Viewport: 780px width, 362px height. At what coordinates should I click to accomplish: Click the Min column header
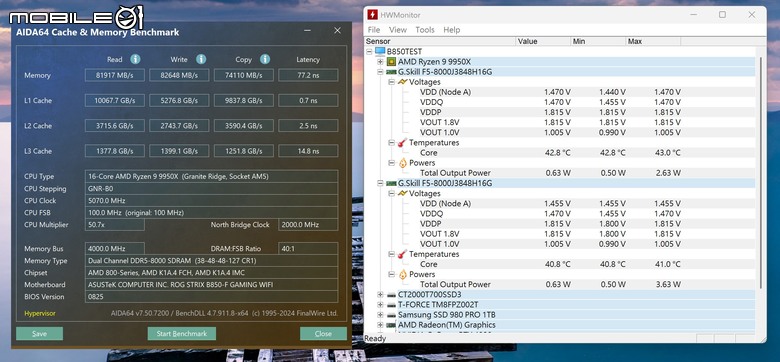pyautogui.click(x=598, y=41)
